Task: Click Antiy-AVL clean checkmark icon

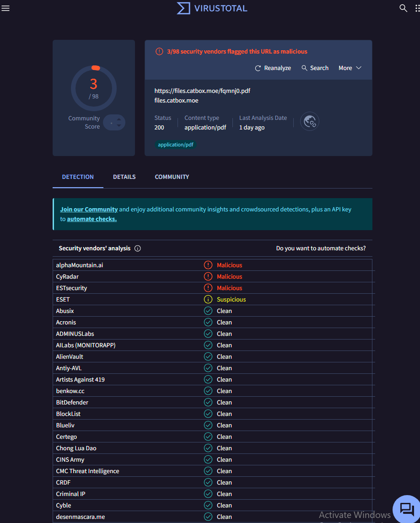Action: pyautogui.click(x=208, y=368)
